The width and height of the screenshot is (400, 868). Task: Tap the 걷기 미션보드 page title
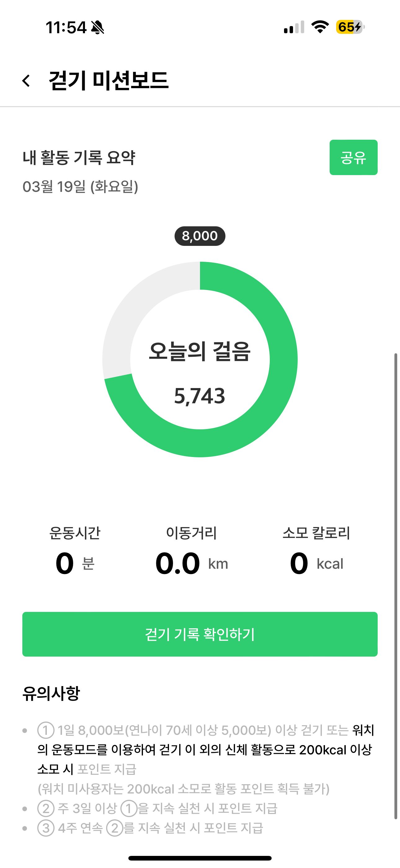pos(109,81)
